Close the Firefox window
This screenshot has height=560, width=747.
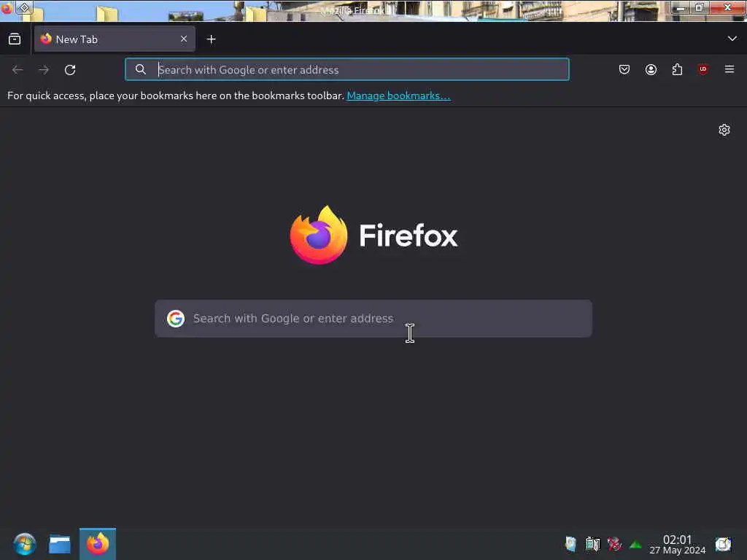[727, 7]
